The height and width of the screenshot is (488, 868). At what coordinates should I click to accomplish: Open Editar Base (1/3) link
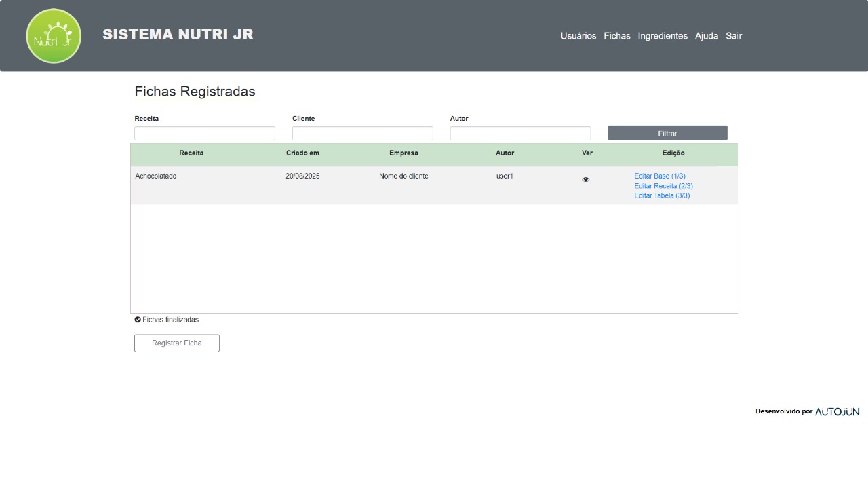point(659,176)
